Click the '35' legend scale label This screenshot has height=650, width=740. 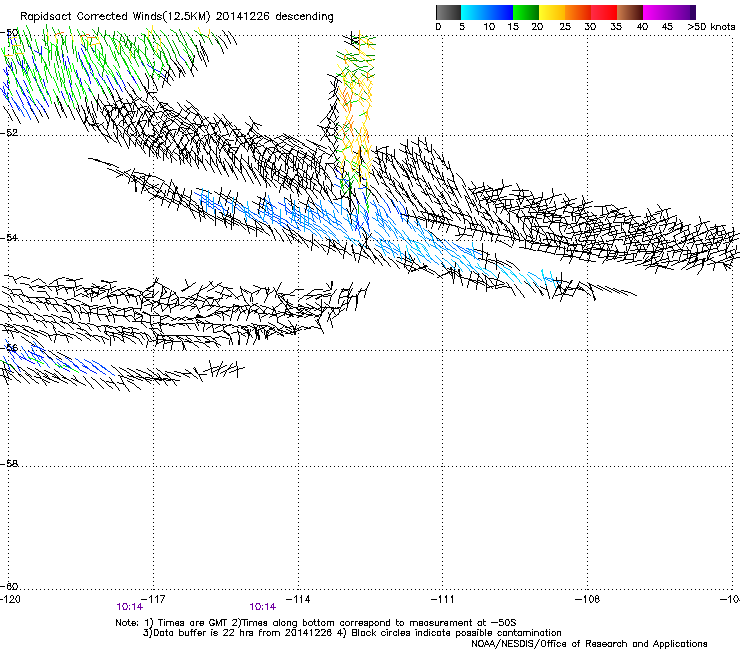click(x=616, y=27)
